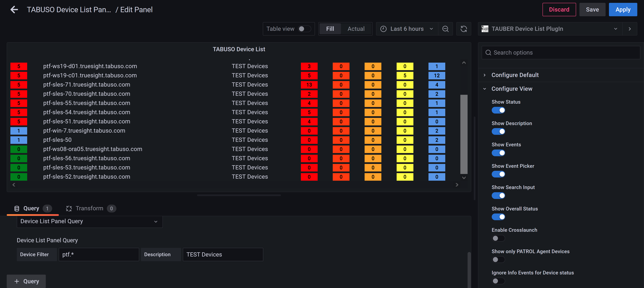Click the Save button

point(592,10)
